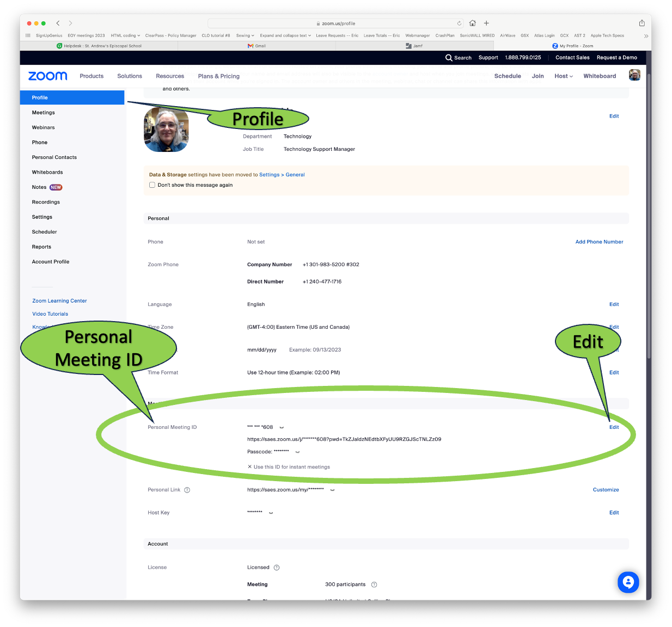
Task: Expand the HTML coding bookmarks folder
Action: click(x=125, y=35)
